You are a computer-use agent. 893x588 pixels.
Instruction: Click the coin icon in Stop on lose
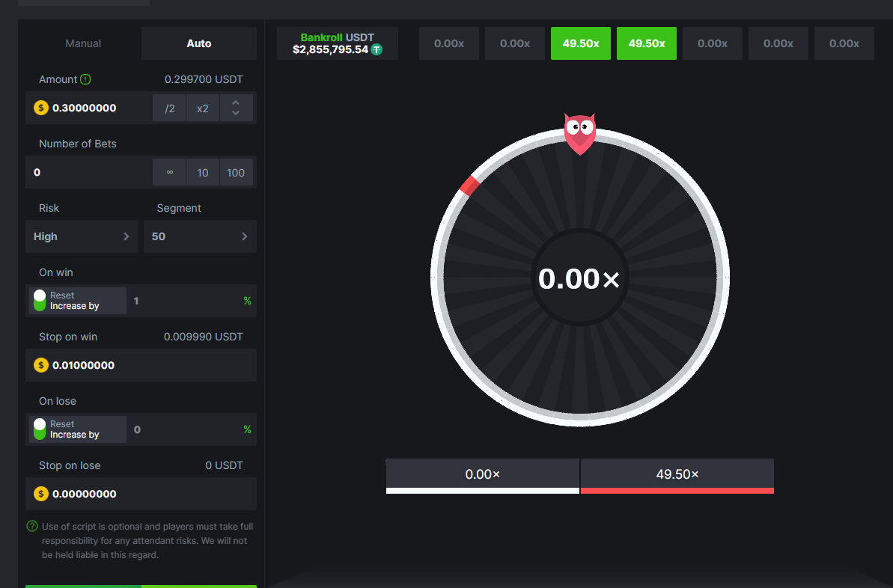coord(41,494)
